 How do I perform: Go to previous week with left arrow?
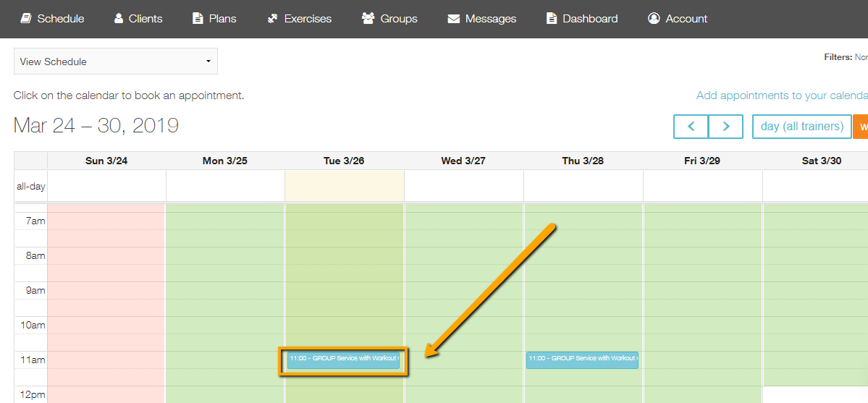[691, 127]
